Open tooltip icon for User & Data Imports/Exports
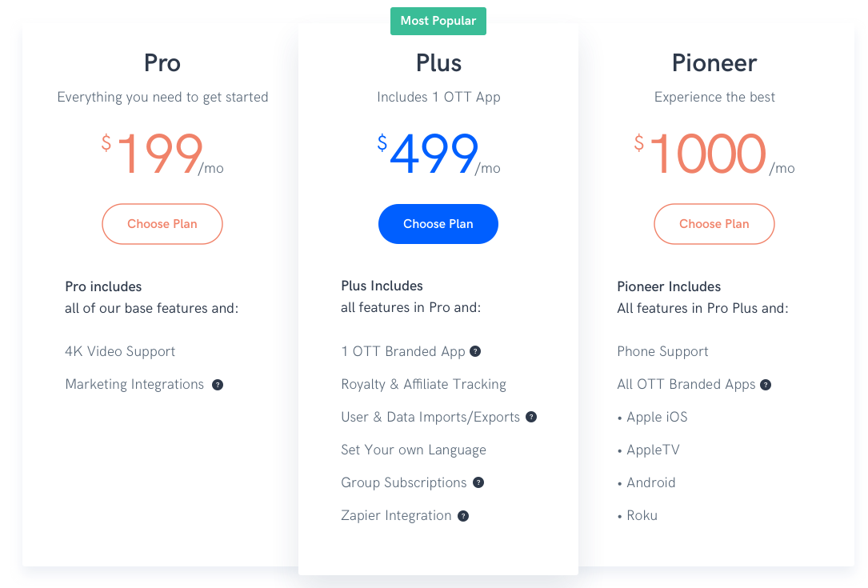 click(531, 417)
